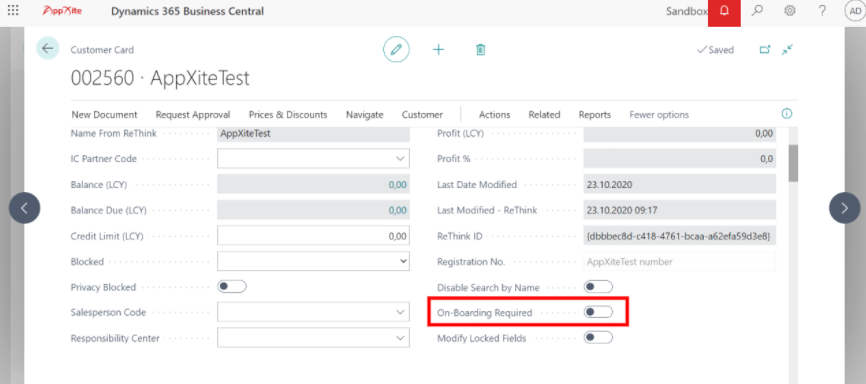Click the Balance Due (LCY) 0,00 link

tap(398, 210)
